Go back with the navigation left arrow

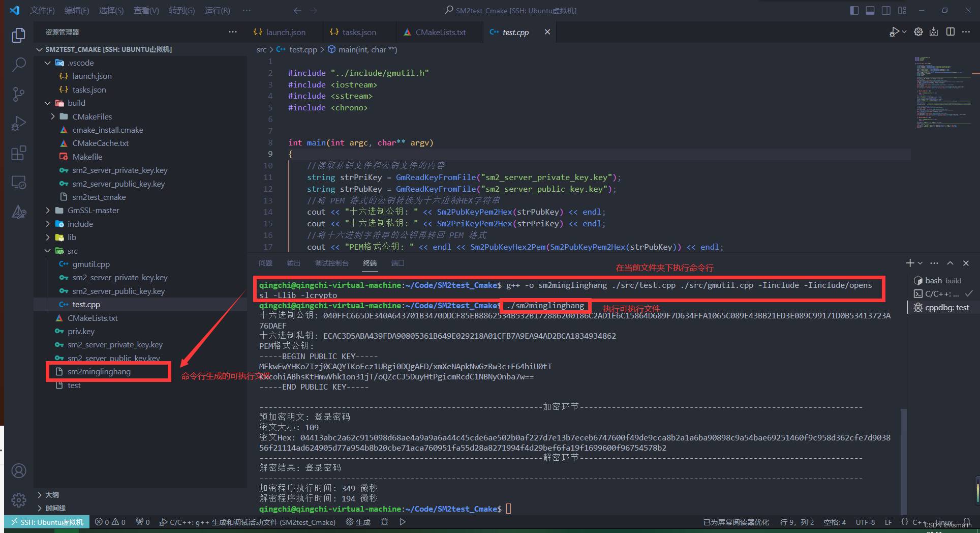click(297, 10)
